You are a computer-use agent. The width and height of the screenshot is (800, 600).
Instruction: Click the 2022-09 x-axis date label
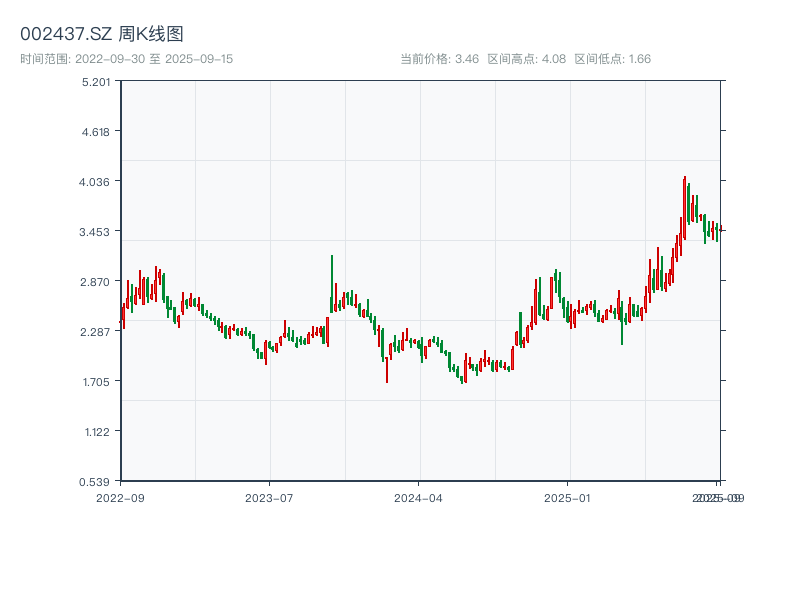(120, 497)
